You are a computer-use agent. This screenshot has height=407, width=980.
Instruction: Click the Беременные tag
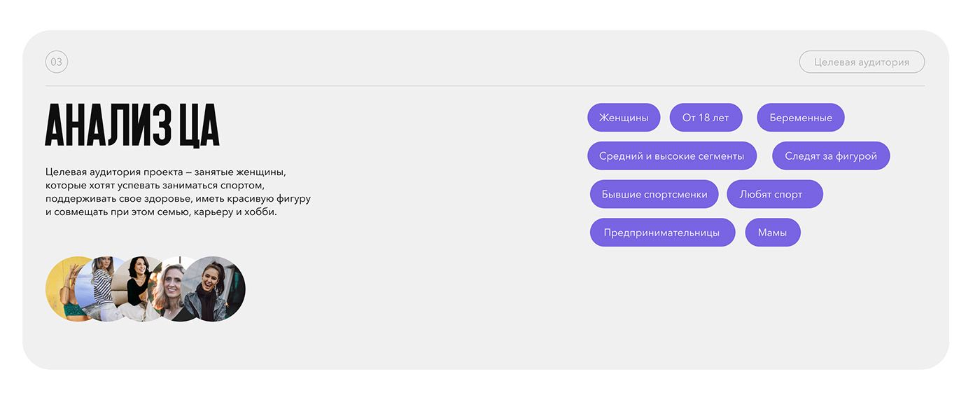tap(800, 118)
